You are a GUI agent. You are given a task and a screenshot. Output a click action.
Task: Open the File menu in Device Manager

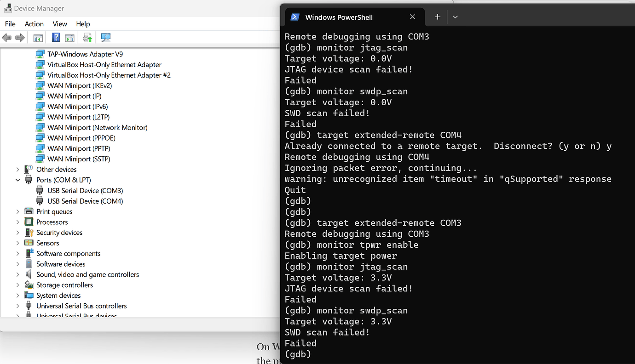pyautogui.click(x=10, y=24)
